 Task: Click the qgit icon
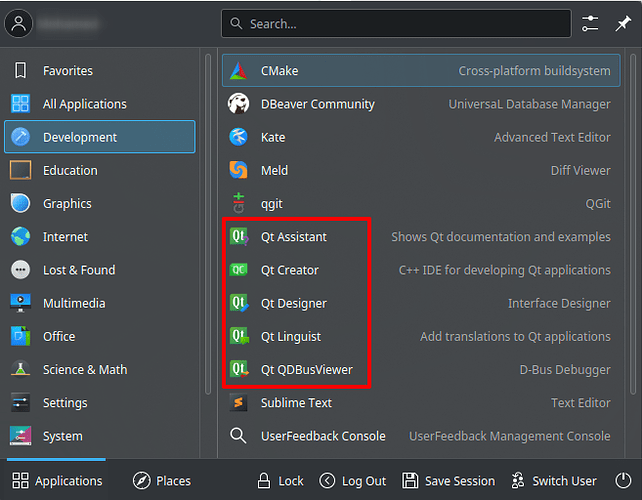[238, 204]
